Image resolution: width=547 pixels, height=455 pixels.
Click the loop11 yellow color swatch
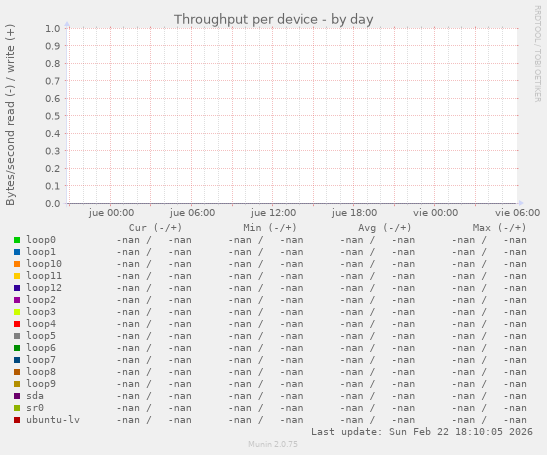(17, 276)
